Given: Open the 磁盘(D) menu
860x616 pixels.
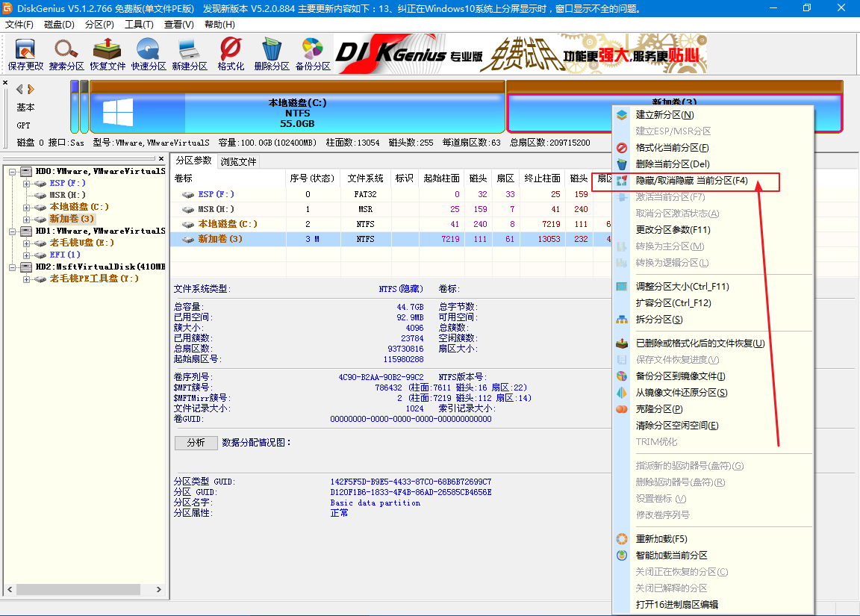Looking at the screenshot, I should pos(59,25).
